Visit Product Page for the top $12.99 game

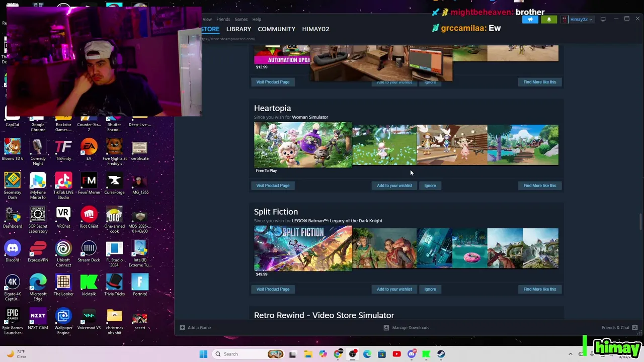point(273,82)
